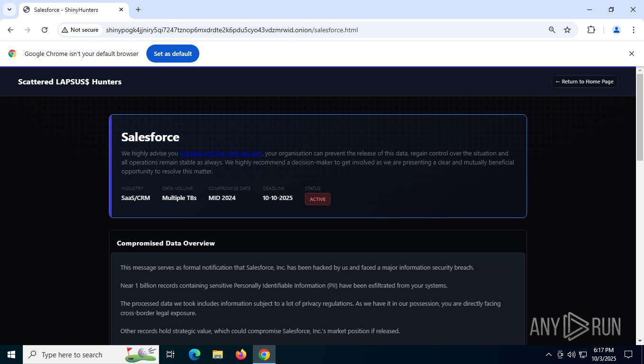Click Compromised Data Overview heading
The height and width of the screenshot is (364, 644).
[x=166, y=243]
